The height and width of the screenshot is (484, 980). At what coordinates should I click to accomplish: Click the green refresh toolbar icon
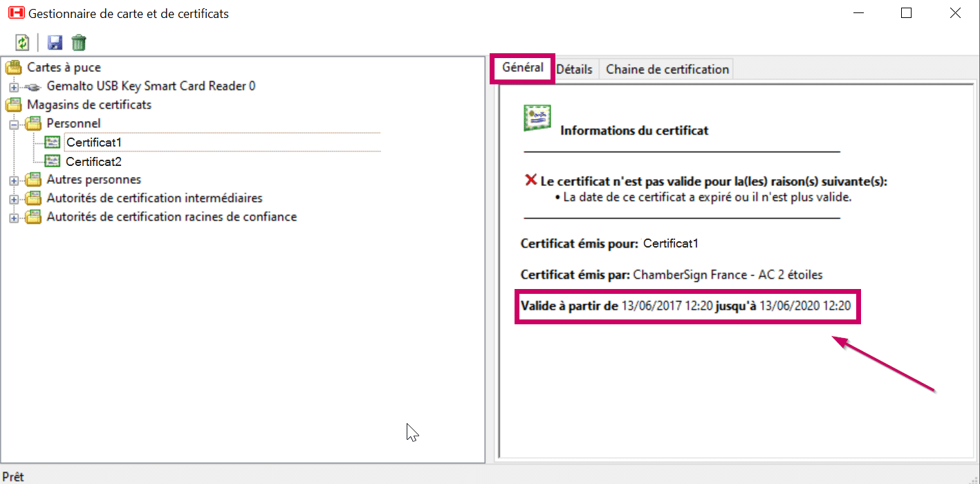pos(22,43)
